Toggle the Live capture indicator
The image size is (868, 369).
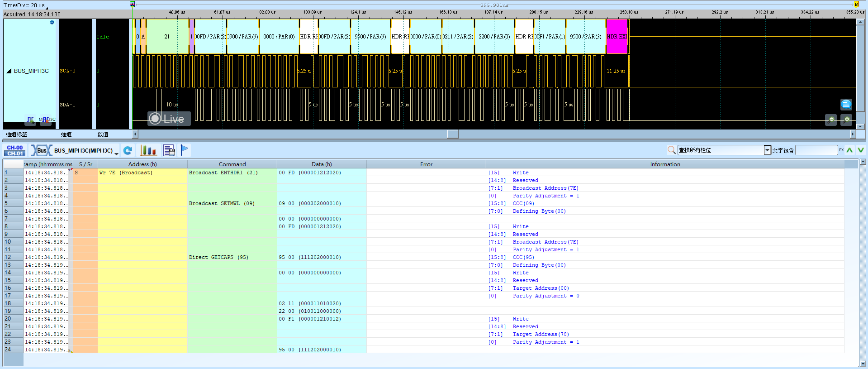169,119
